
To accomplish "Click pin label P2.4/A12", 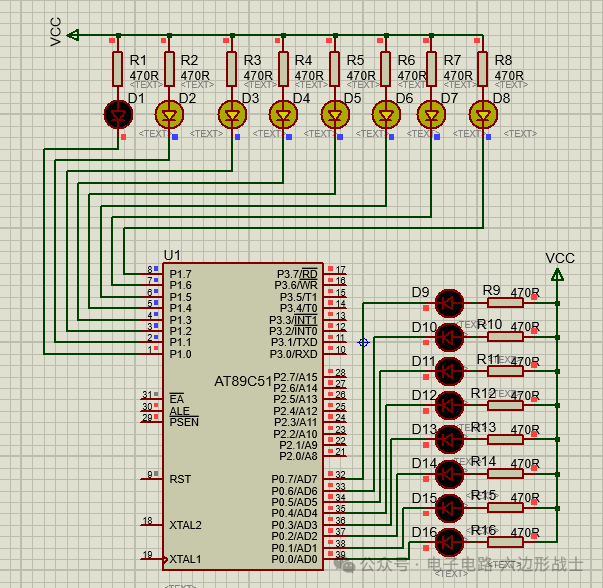I will tap(295, 411).
